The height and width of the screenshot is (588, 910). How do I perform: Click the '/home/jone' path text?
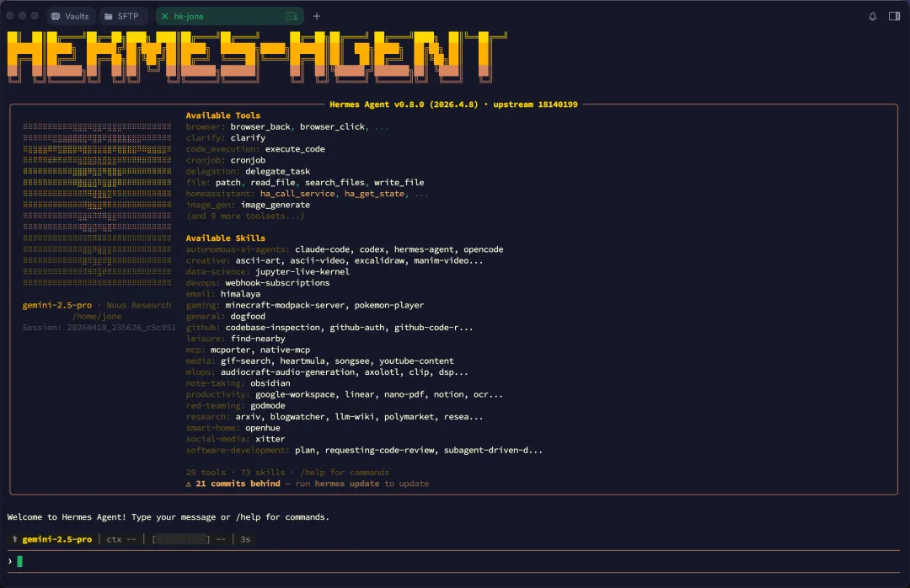(97, 317)
